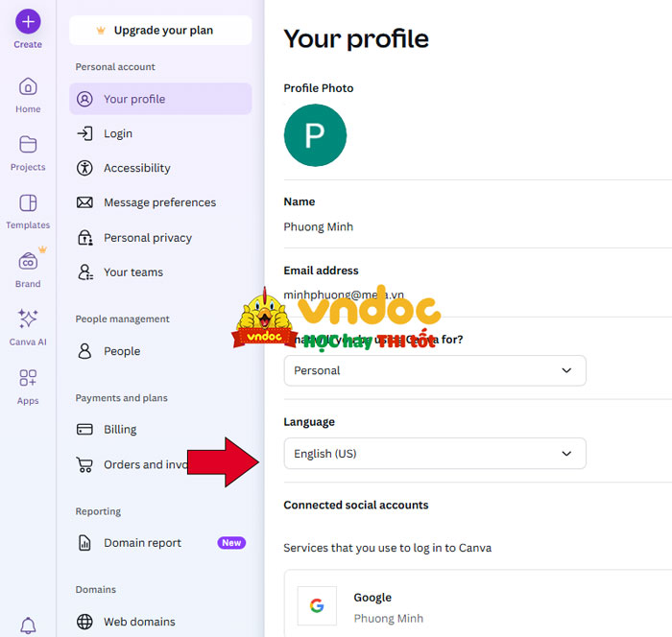The image size is (672, 637).
Task: Open Personal privacy settings
Action: tap(147, 238)
